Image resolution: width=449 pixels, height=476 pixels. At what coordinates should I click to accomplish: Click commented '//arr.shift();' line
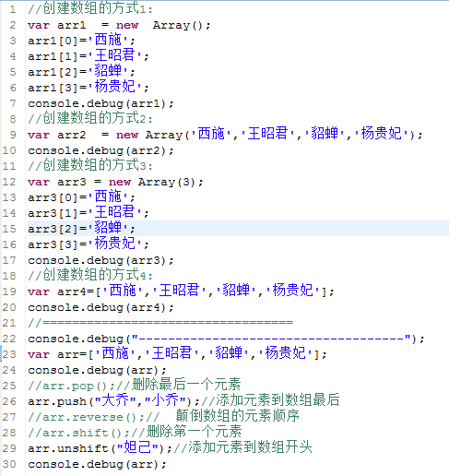point(135,433)
